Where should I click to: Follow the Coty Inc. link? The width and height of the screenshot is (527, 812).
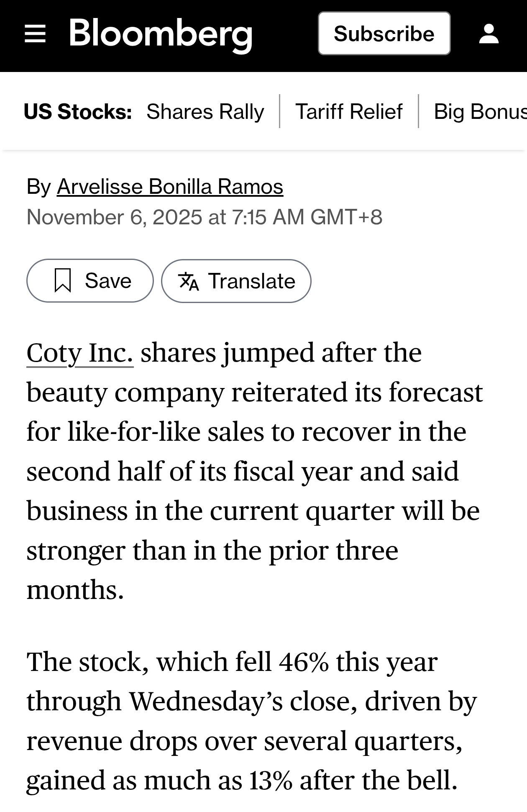(80, 352)
